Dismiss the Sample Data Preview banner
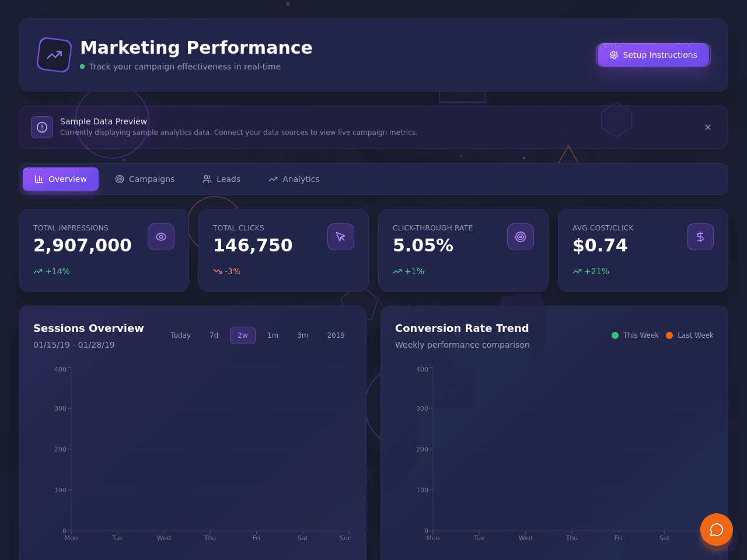747x560 pixels. (708, 127)
